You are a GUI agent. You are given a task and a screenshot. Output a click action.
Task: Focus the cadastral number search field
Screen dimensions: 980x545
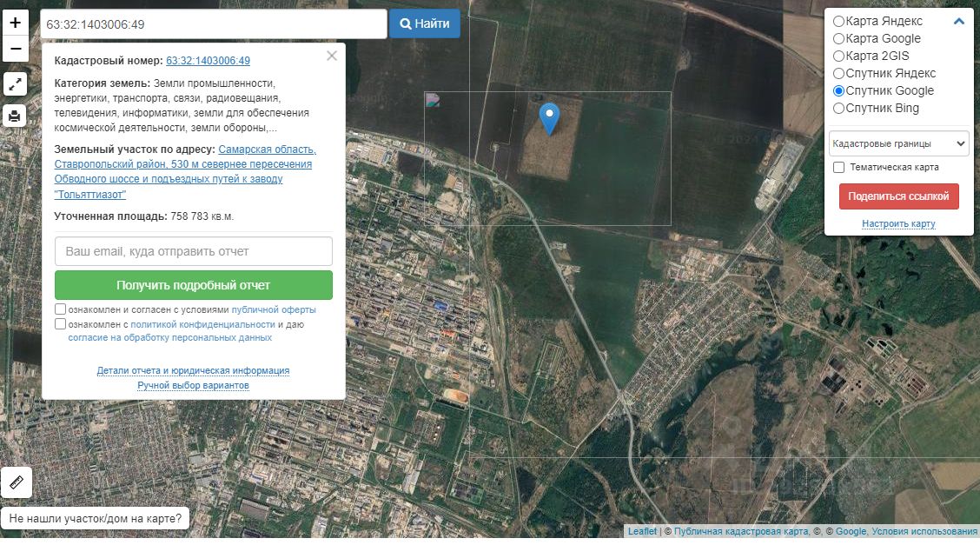[x=214, y=24]
